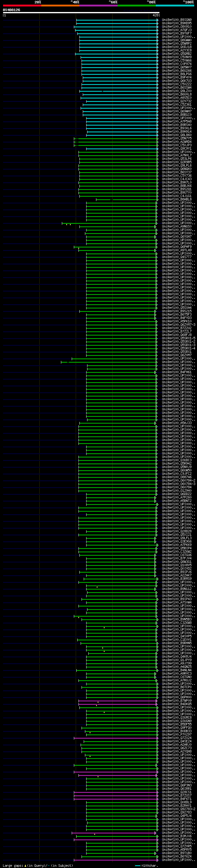Select hit label UniRef100_Q9C9Y1
197x868 pixels.
coord(177,149)
